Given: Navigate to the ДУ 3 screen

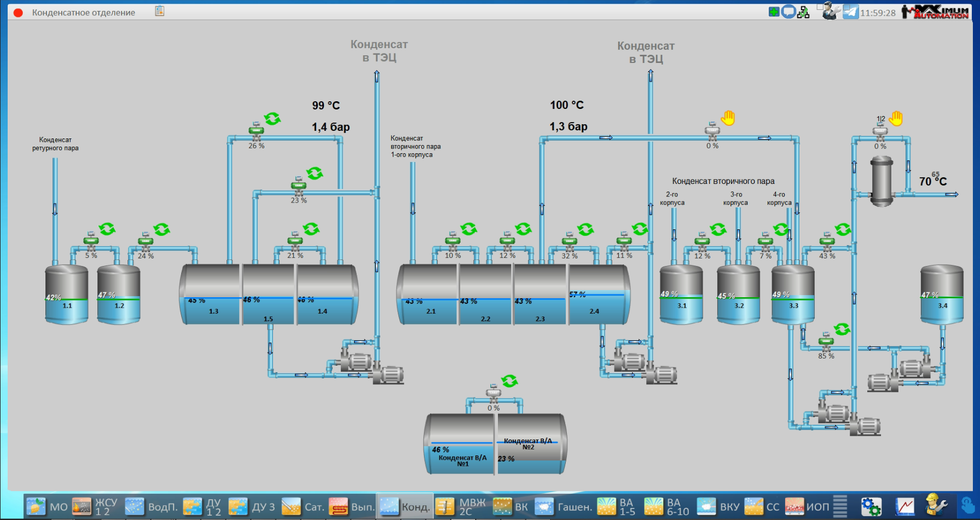Looking at the screenshot, I should click(252, 506).
